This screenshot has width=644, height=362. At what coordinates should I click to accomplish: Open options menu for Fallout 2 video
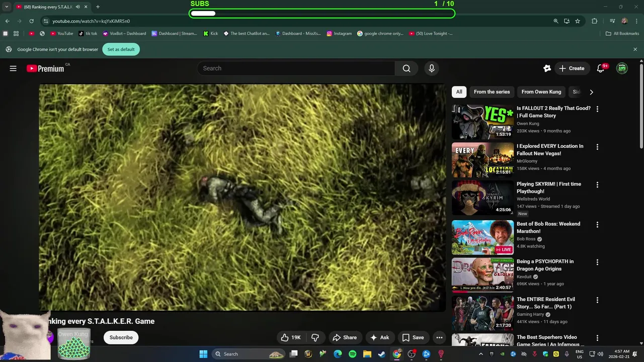(597, 109)
